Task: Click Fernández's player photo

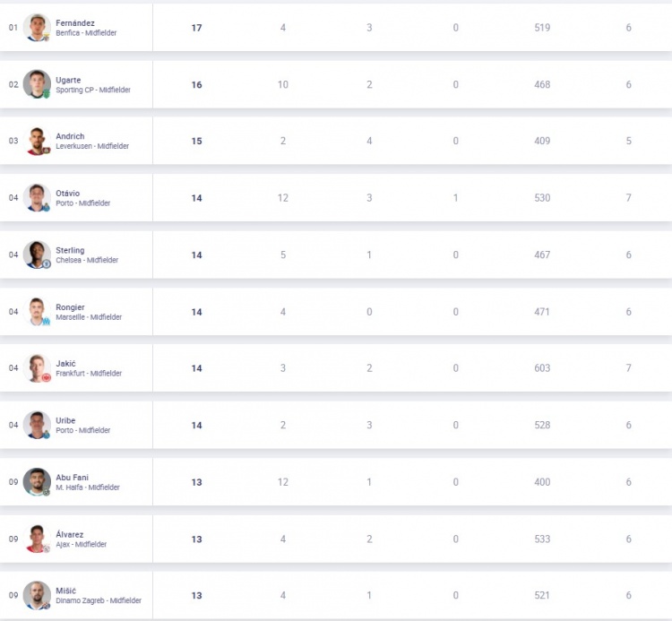Action: pyautogui.click(x=37, y=28)
